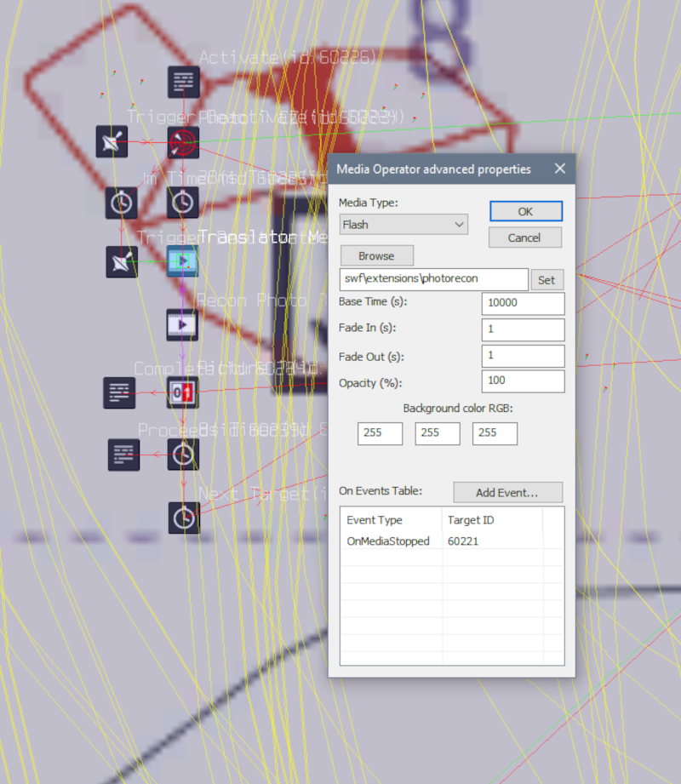
Task: Select the satellite dish node beside the target
Action: click(x=112, y=141)
